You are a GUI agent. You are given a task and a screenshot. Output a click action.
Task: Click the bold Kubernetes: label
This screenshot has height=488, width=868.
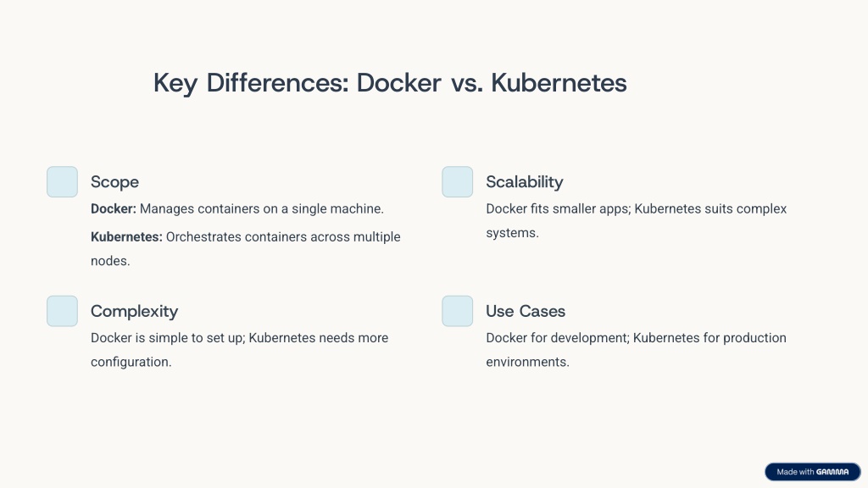pyautogui.click(x=127, y=237)
